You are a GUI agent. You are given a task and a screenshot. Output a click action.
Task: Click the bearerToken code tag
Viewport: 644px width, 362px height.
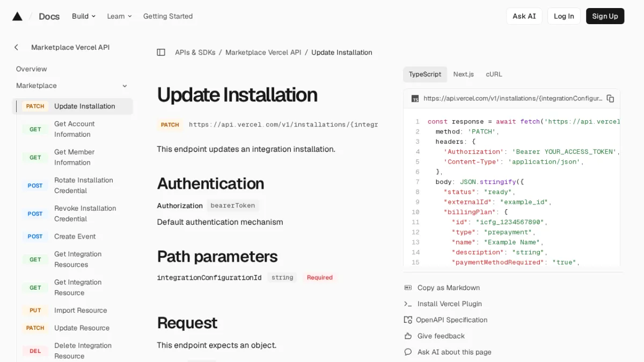[x=233, y=205]
